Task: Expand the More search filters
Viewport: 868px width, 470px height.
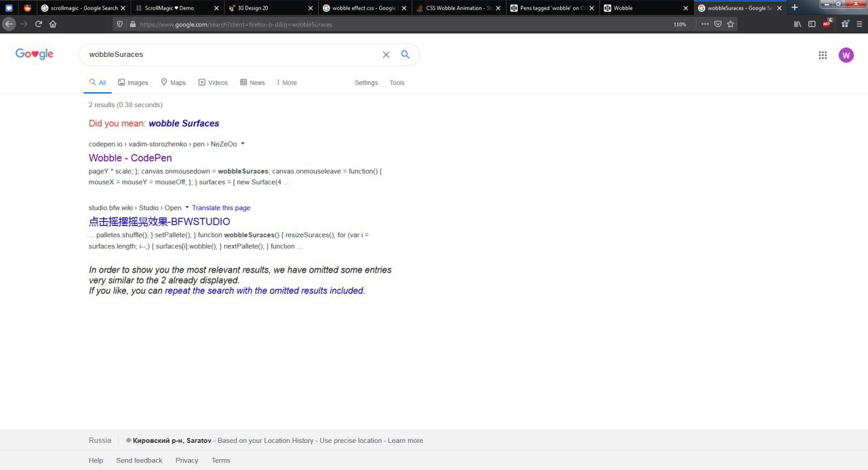Action: point(287,83)
